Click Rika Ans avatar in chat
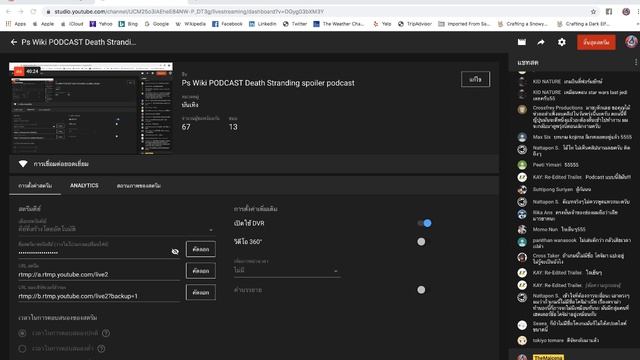 pyautogui.click(x=522, y=214)
